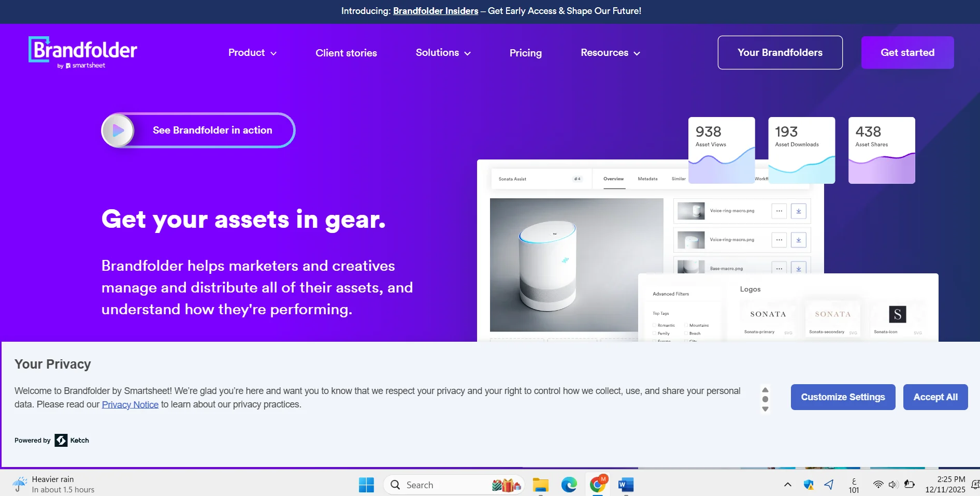
Task: Click the download icon for Base-macro.png
Action: pyautogui.click(x=798, y=268)
